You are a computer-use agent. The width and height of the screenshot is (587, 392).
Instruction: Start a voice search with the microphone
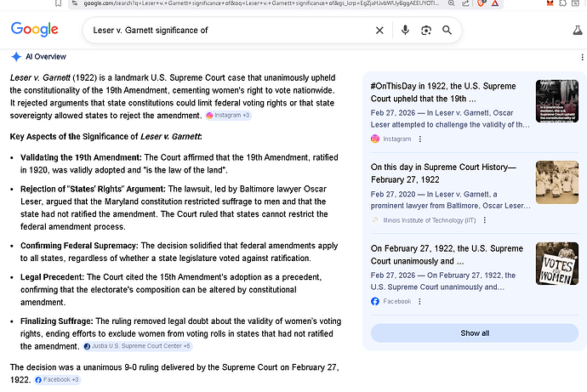tap(405, 31)
